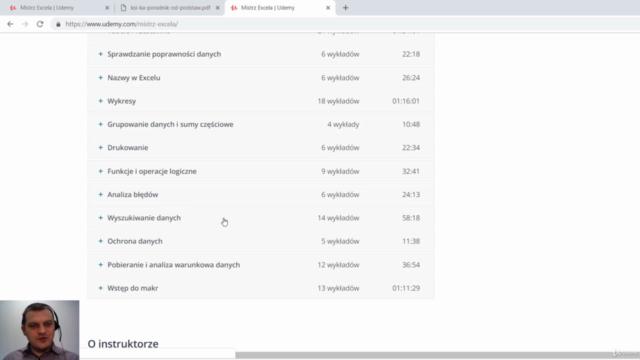
Task: Expand Grupowanie danych i sumy częściowe plus
Action: (x=100, y=124)
